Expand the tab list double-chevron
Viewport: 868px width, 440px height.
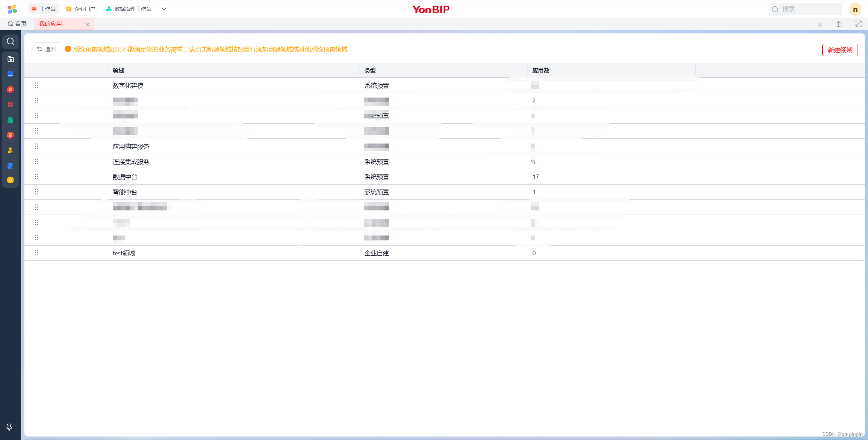(820, 24)
